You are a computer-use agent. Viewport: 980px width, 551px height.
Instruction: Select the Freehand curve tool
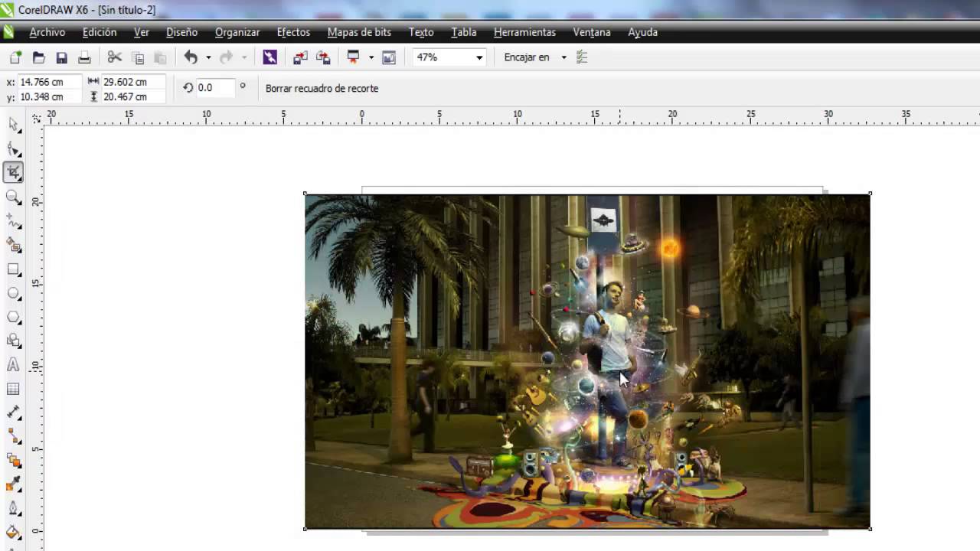pyautogui.click(x=13, y=220)
